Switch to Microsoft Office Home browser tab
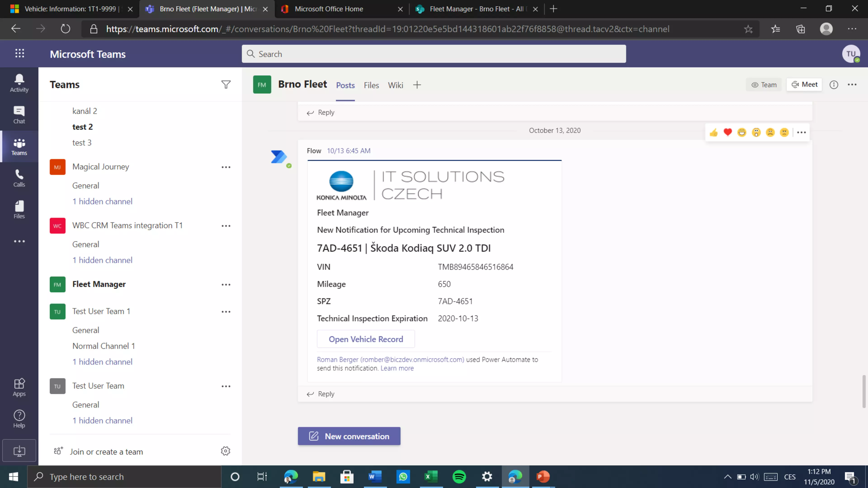 (x=342, y=9)
